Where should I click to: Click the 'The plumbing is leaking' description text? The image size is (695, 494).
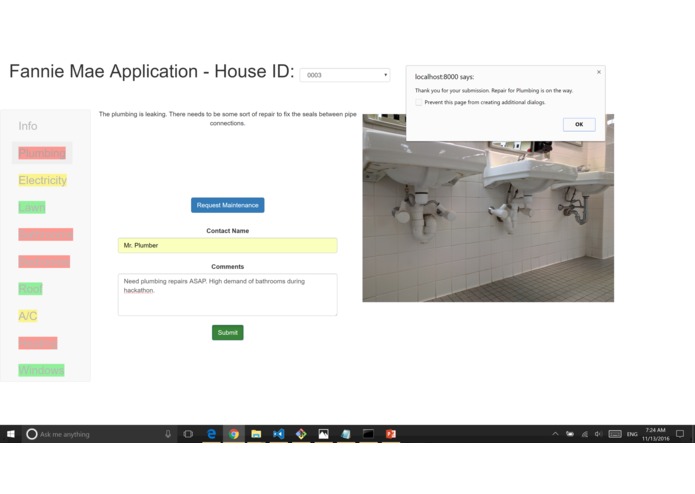(227, 119)
